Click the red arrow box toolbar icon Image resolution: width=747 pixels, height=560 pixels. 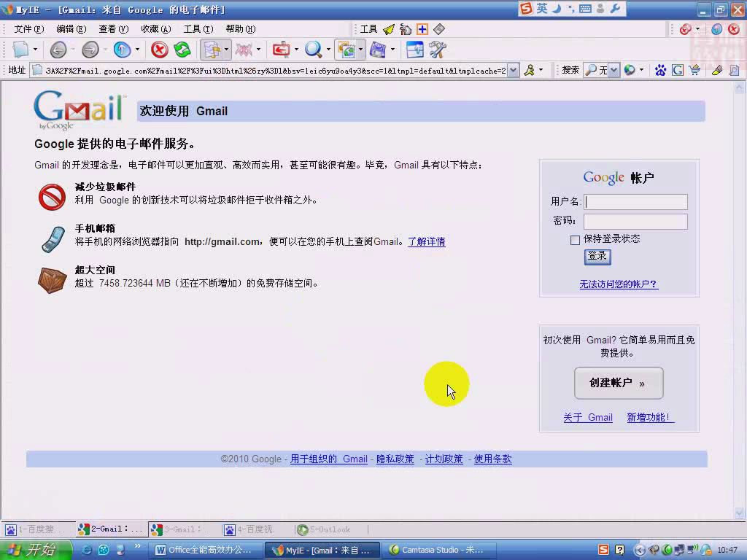click(281, 50)
